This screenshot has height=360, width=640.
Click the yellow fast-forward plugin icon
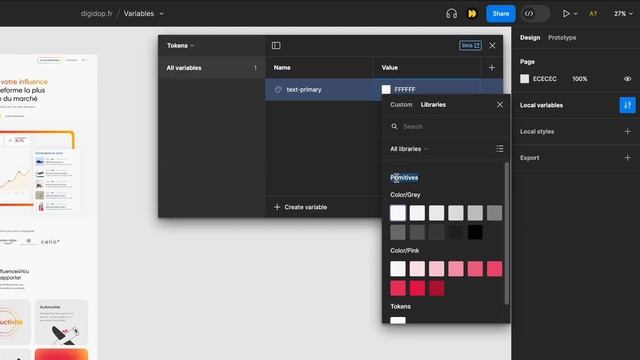click(472, 14)
